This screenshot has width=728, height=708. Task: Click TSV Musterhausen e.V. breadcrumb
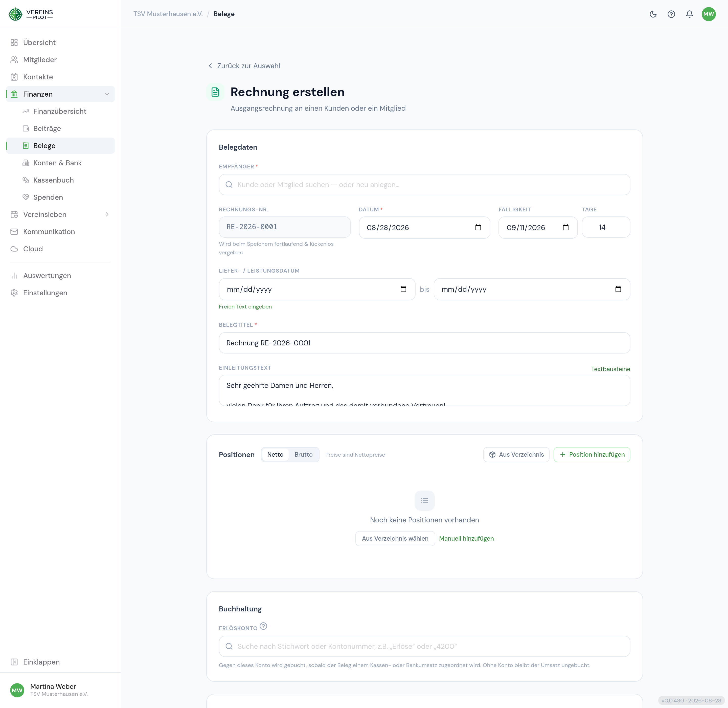pyautogui.click(x=168, y=14)
